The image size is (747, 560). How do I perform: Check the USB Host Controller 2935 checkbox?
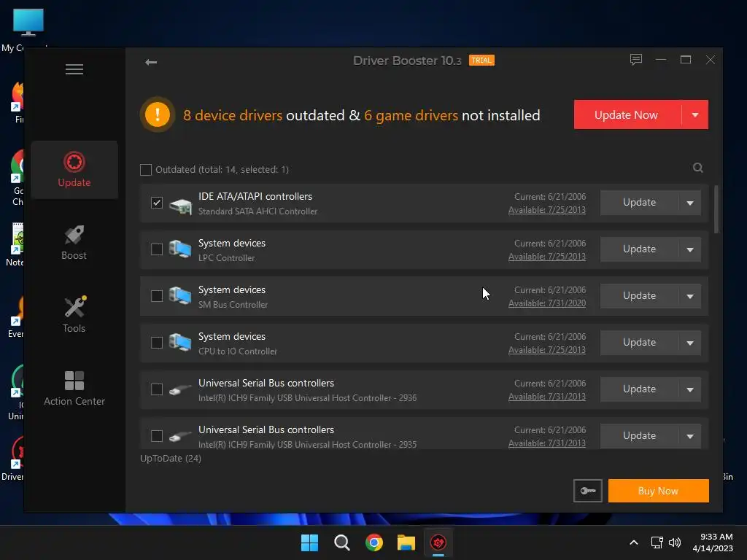point(157,436)
